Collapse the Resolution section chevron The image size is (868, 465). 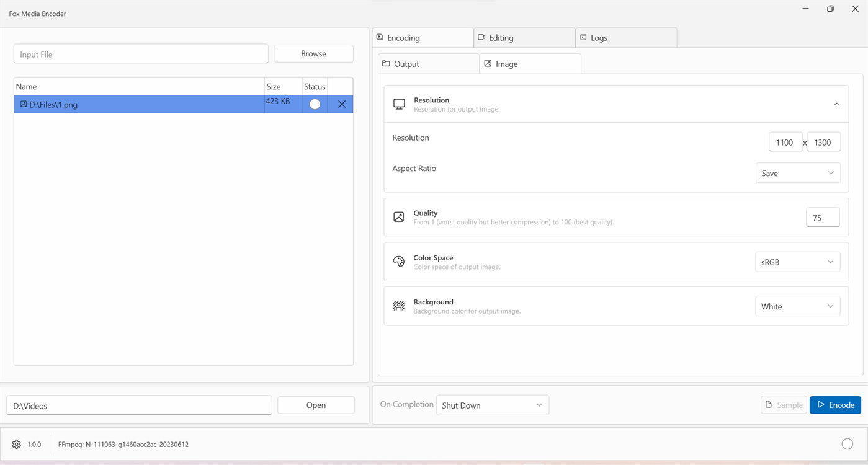click(x=836, y=104)
